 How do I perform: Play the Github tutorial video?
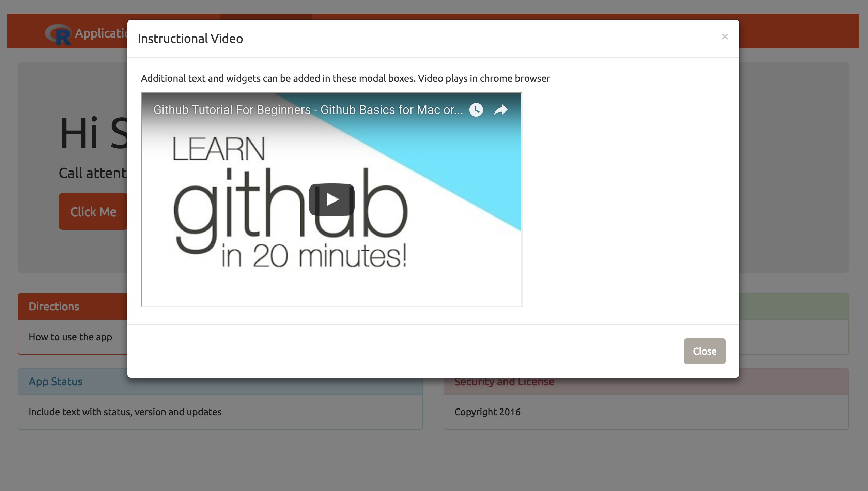[x=331, y=199]
